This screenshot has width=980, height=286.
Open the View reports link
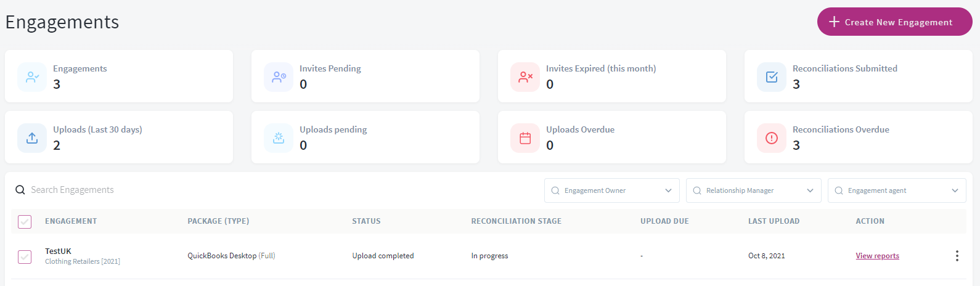click(x=877, y=256)
